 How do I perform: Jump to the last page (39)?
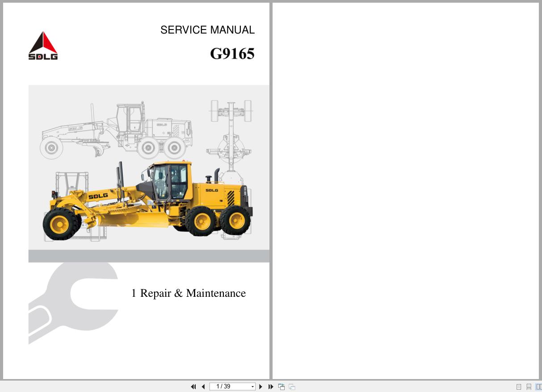point(271,386)
